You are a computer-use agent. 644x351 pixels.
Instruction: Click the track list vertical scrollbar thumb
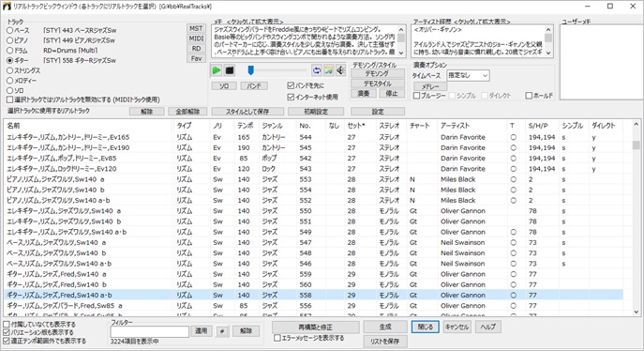(x=637, y=145)
